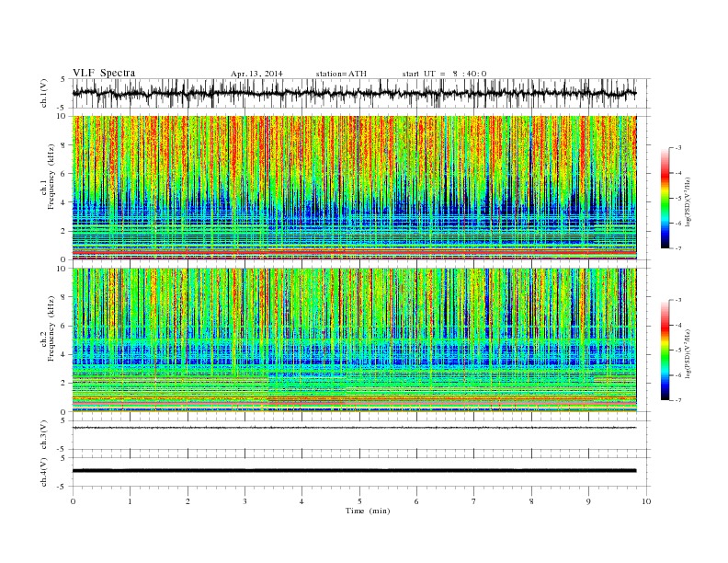Click the ch.3 flat voltage trace
This screenshot has width=728, height=563.
[x=354, y=428]
